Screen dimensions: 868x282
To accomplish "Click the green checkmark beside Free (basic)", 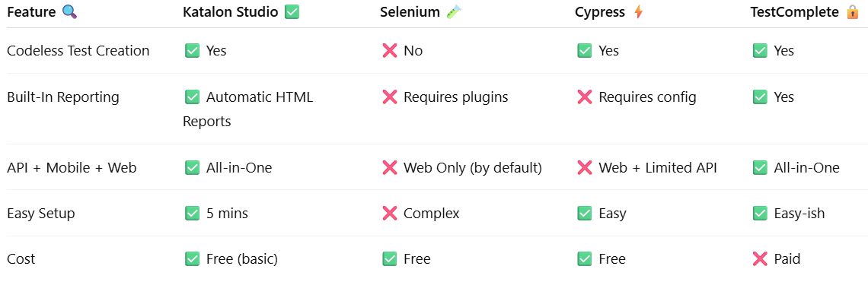I will (x=192, y=258).
